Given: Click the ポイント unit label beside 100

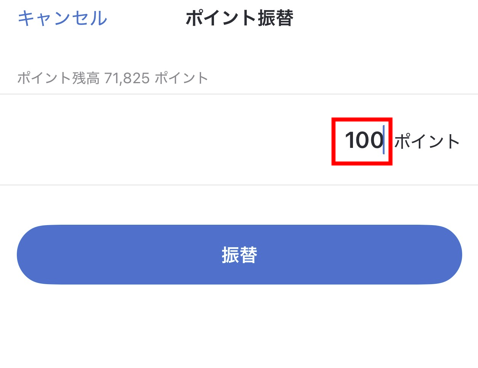Looking at the screenshot, I should pos(427,141).
